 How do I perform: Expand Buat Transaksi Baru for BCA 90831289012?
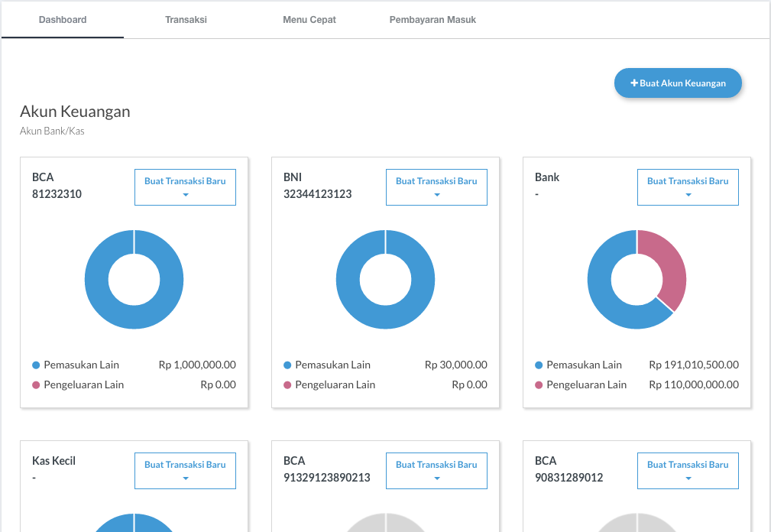(x=688, y=471)
